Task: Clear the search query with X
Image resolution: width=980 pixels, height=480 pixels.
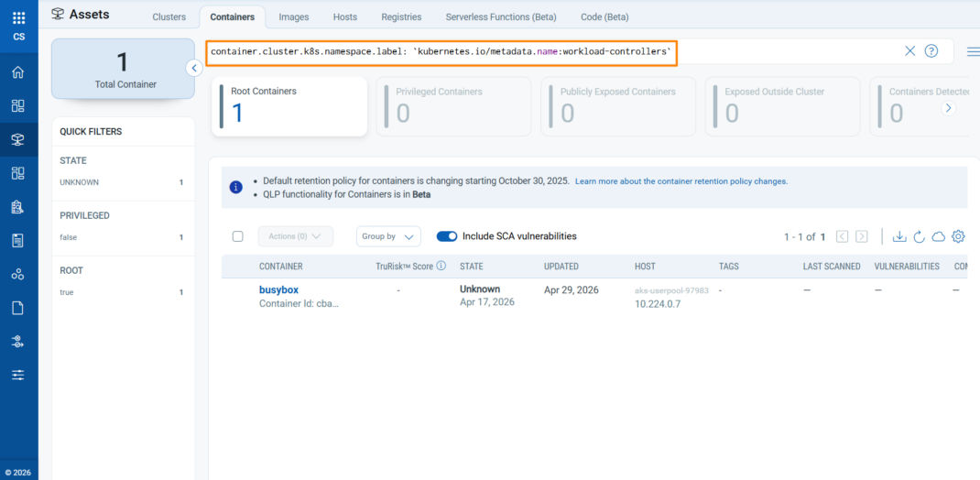Action: 910,51
